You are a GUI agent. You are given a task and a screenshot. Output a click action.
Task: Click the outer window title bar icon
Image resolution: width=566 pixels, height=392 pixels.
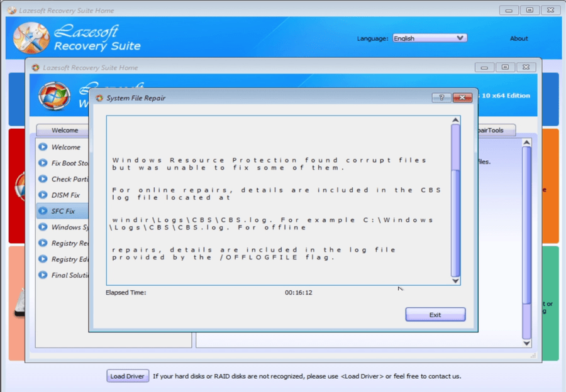click(x=12, y=11)
